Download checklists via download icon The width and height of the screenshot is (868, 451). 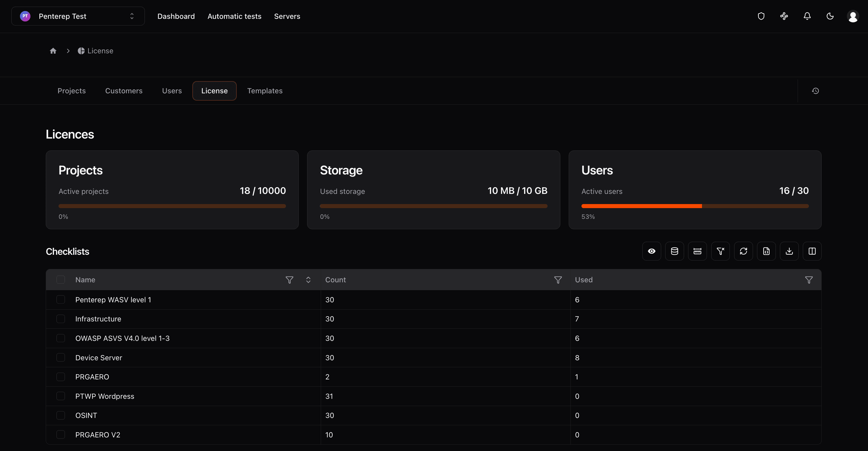pyautogui.click(x=789, y=251)
